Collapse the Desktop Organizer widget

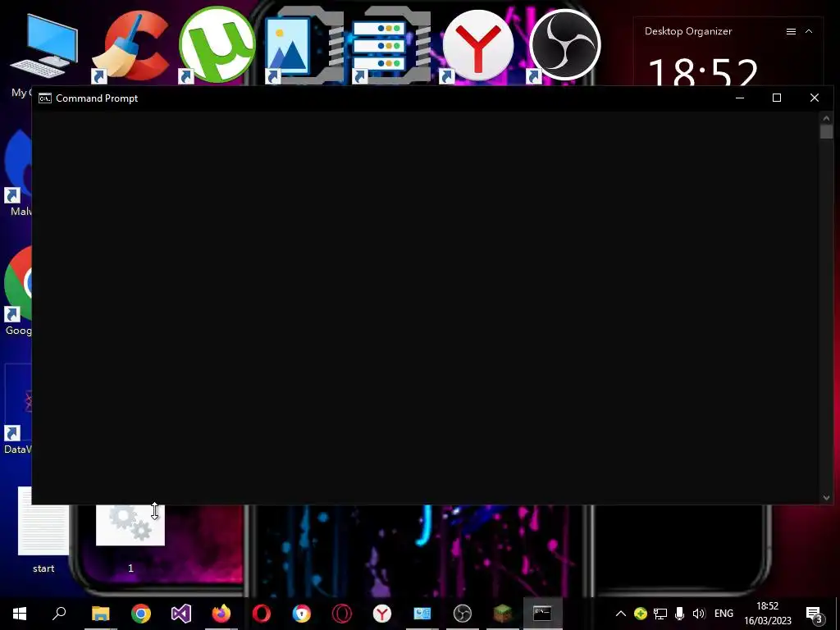pyautogui.click(x=809, y=32)
